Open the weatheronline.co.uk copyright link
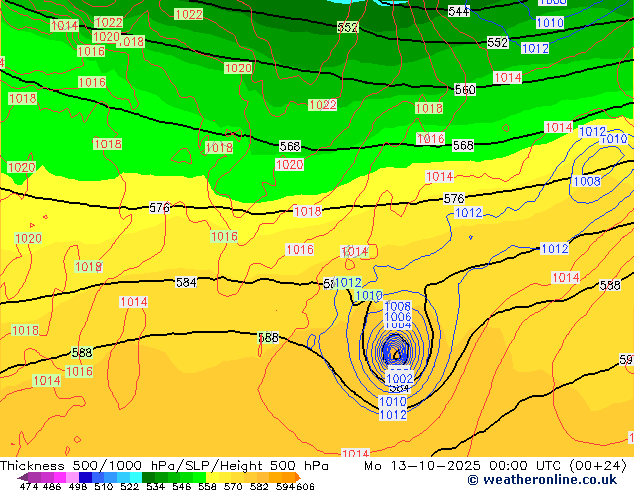This screenshot has width=634, height=490. click(x=542, y=480)
